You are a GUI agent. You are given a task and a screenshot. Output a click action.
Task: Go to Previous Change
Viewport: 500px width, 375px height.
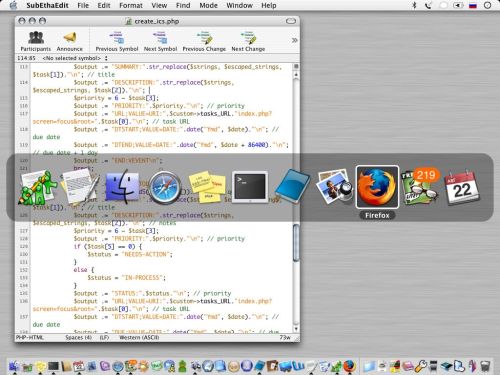204,41
